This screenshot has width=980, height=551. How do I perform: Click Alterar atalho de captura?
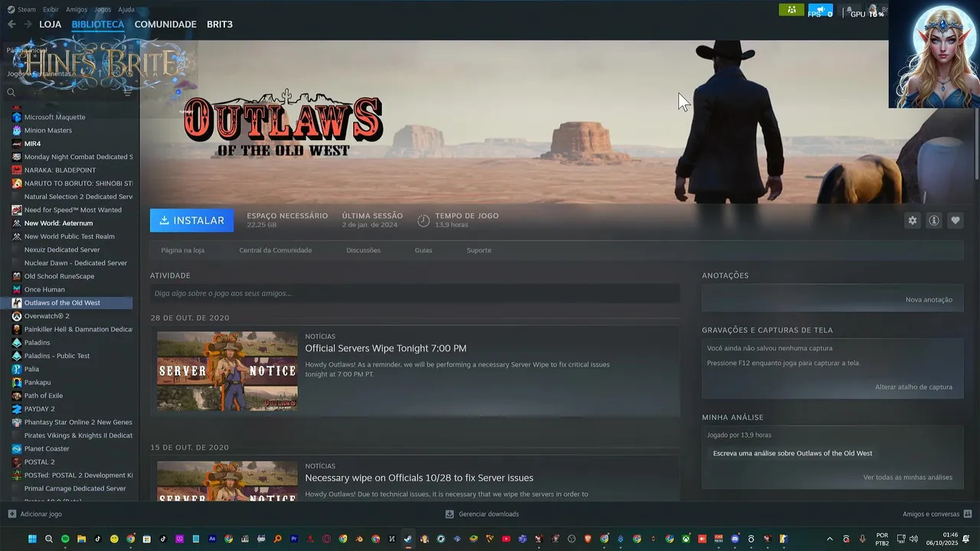[914, 387]
